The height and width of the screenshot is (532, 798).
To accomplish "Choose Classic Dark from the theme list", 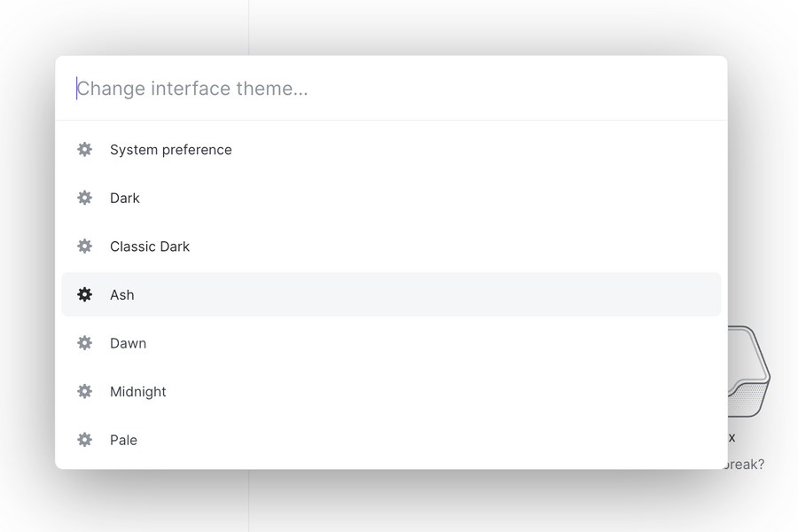I will pyautogui.click(x=149, y=246).
